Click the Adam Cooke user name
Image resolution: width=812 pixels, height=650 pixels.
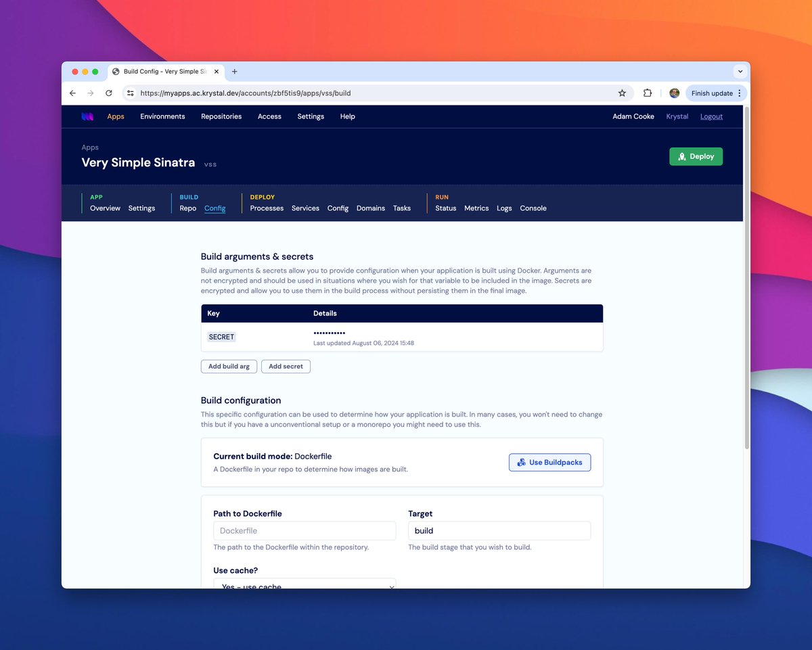coord(633,116)
